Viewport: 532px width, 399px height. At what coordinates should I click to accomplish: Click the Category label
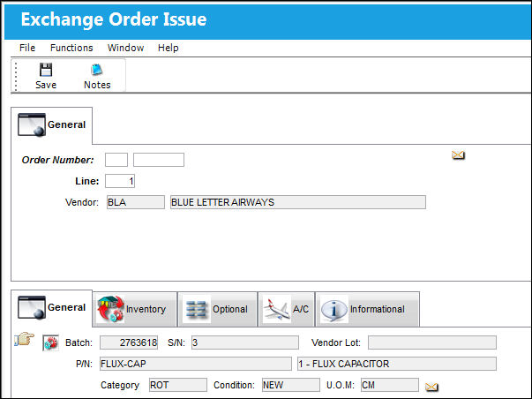[x=120, y=385]
